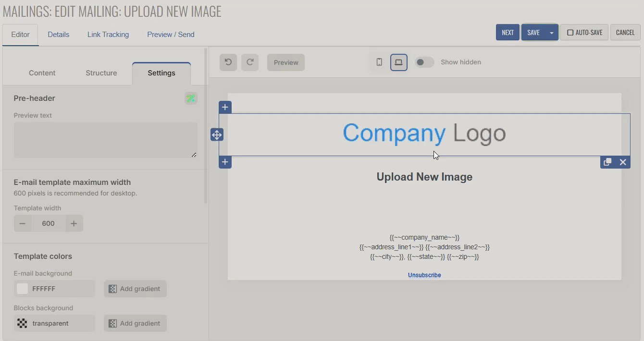644x341 pixels.
Task: Switch to the Structure tab
Action: [x=101, y=73]
